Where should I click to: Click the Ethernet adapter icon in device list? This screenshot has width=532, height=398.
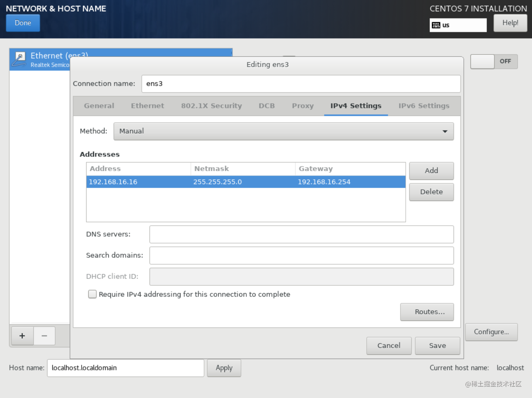19,59
